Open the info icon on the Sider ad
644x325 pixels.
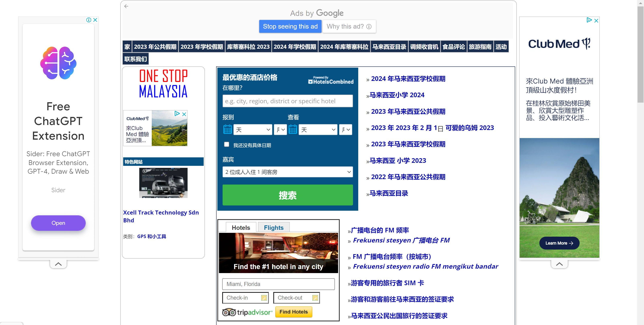coord(89,20)
